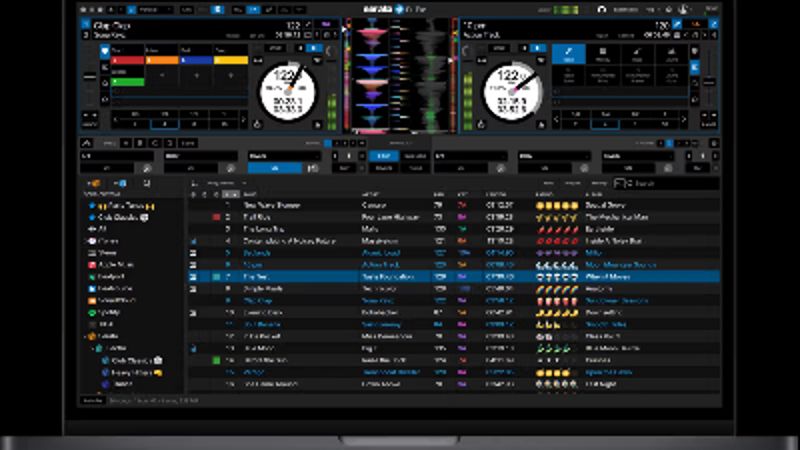Click the green color tag on track 14
Viewport: 800px width, 450px height.
[216, 360]
